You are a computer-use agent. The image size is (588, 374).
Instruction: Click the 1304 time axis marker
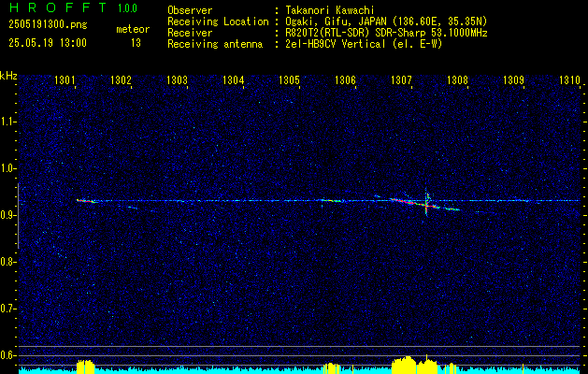pyautogui.click(x=234, y=79)
